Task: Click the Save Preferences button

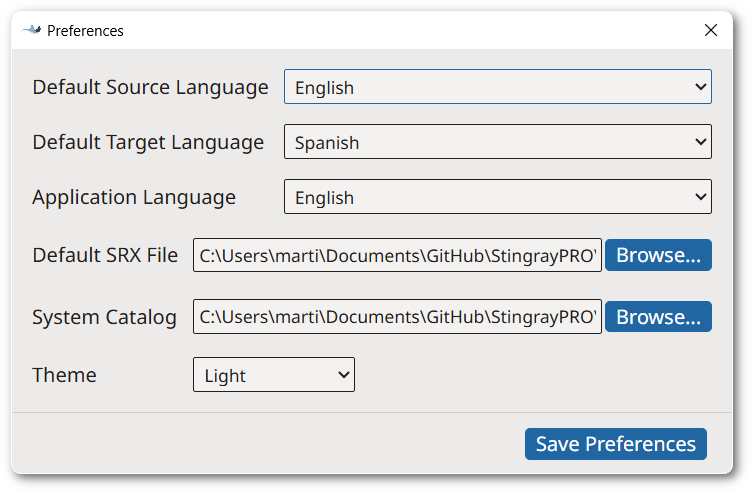Action: (x=616, y=444)
